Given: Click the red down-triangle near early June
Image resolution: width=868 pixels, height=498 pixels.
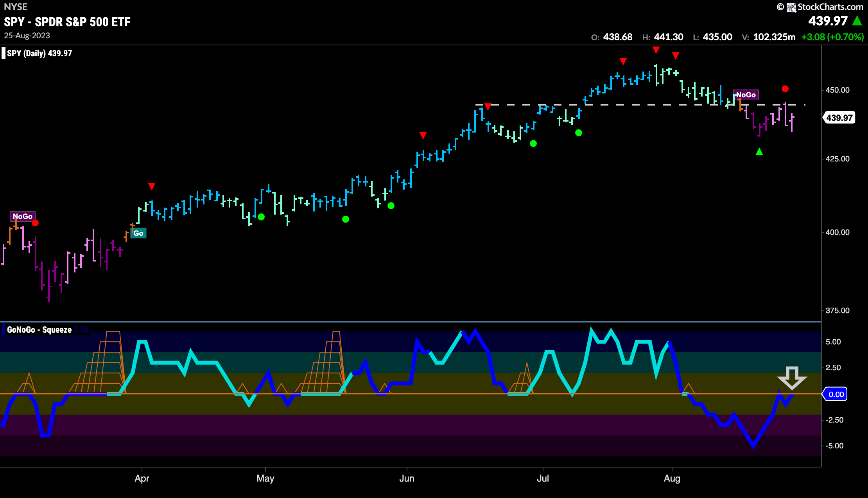Looking at the screenshot, I should [423, 135].
